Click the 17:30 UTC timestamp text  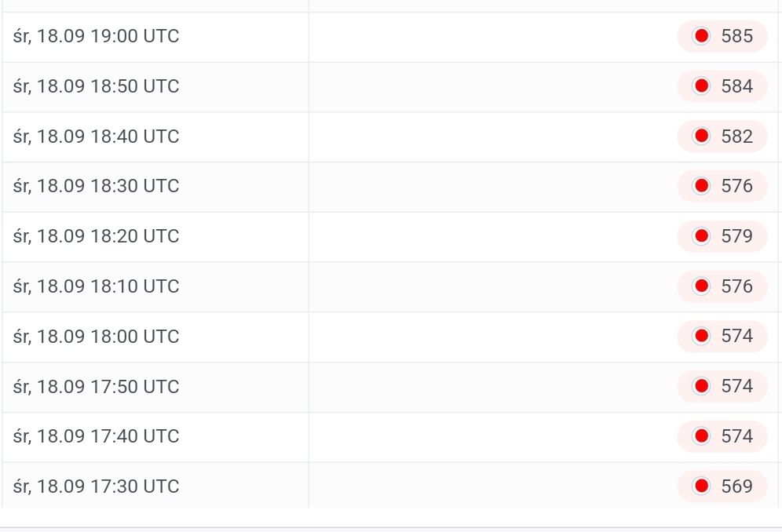click(x=97, y=486)
